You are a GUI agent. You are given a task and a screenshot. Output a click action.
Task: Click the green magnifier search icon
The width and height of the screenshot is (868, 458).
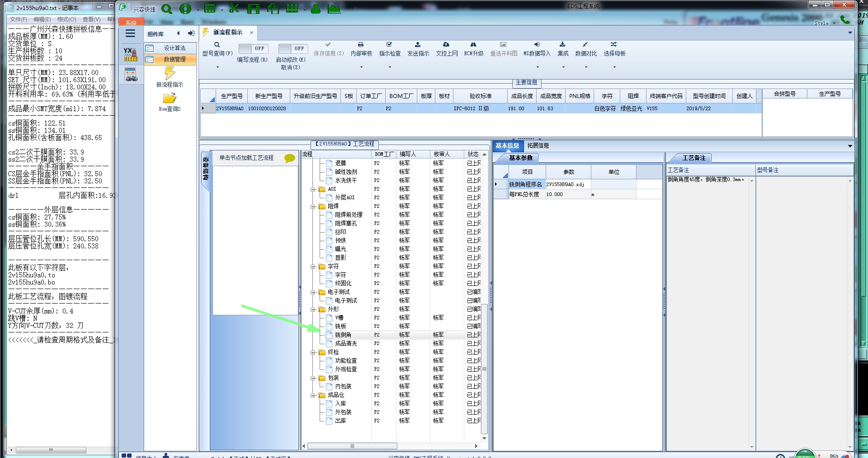pos(167,9)
